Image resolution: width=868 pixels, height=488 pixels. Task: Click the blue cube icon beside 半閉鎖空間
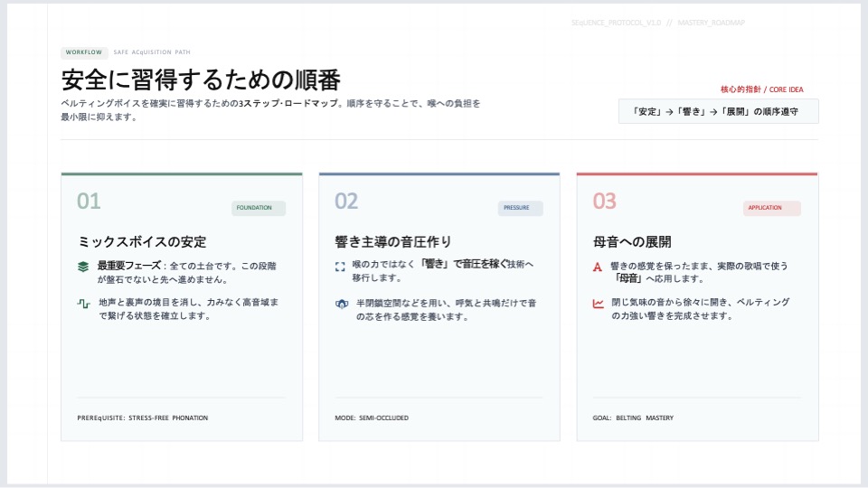pos(341,304)
